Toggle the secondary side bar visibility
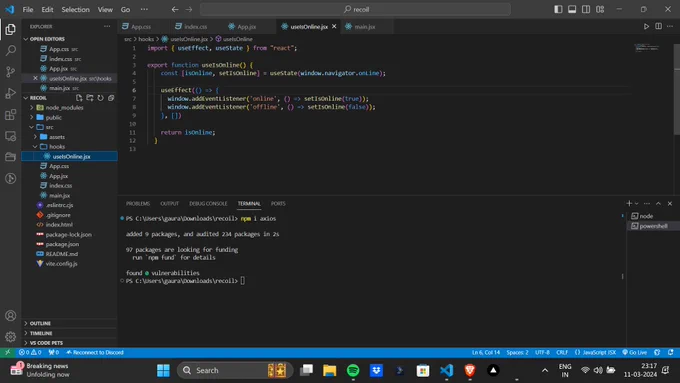Screen dimensions: 680x383 pyautogui.click(x=586, y=9)
